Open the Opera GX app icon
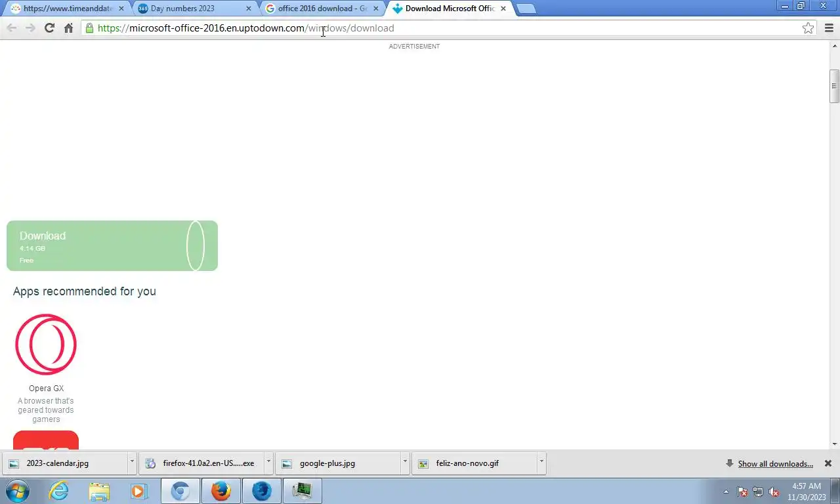This screenshot has width=840, height=504. pyautogui.click(x=46, y=345)
